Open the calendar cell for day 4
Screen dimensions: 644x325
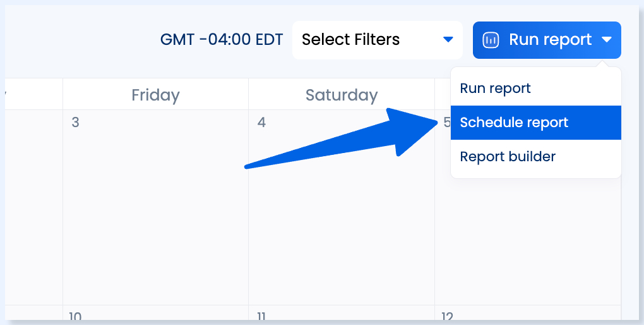pos(342,207)
